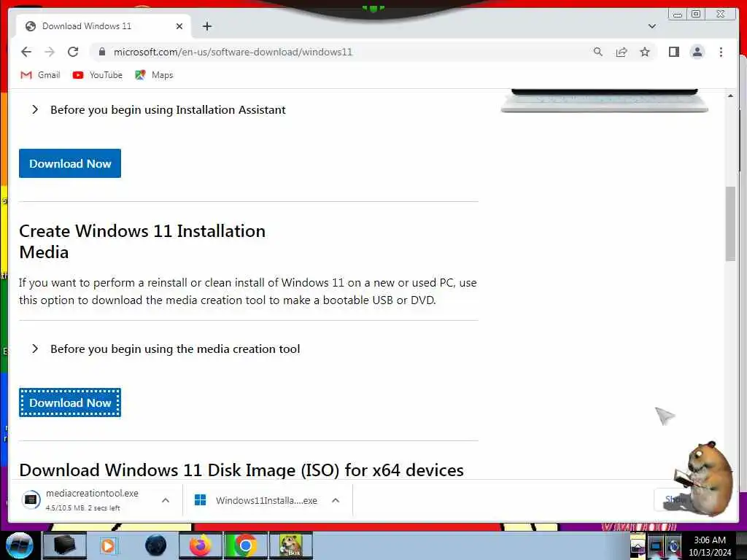Open Firefox from the taskbar

coord(201,545)
